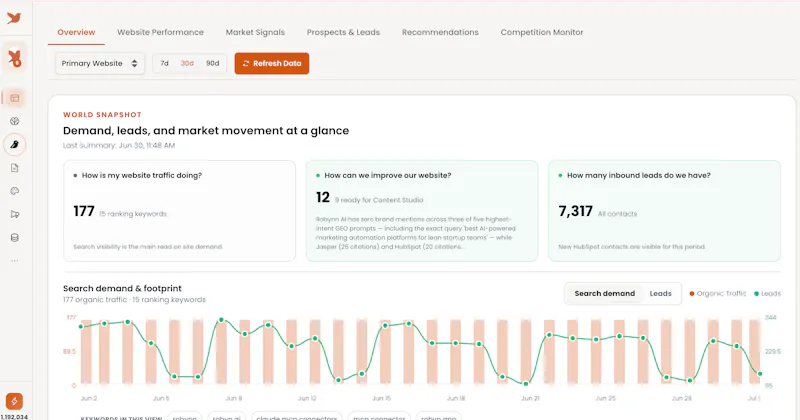Open the website traffic doing card
Image resolution: width=800 pixels, height=420 pixels.
click(x=180, y=211)
